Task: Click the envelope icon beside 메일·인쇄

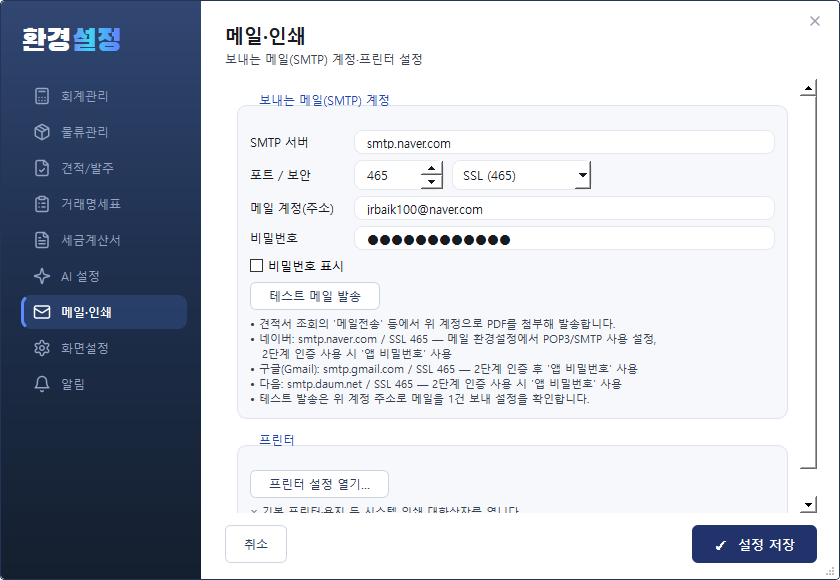Action: coord(42,312)
